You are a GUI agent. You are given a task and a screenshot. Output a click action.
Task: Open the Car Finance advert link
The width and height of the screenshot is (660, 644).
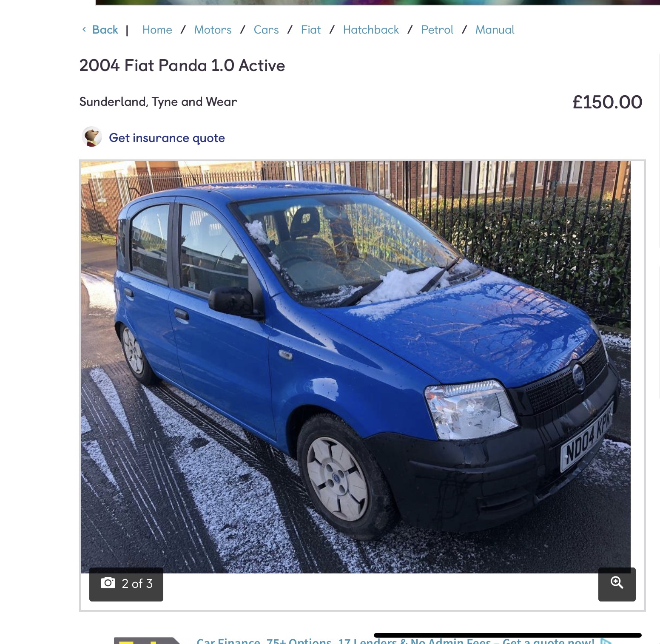pos(395,641)
